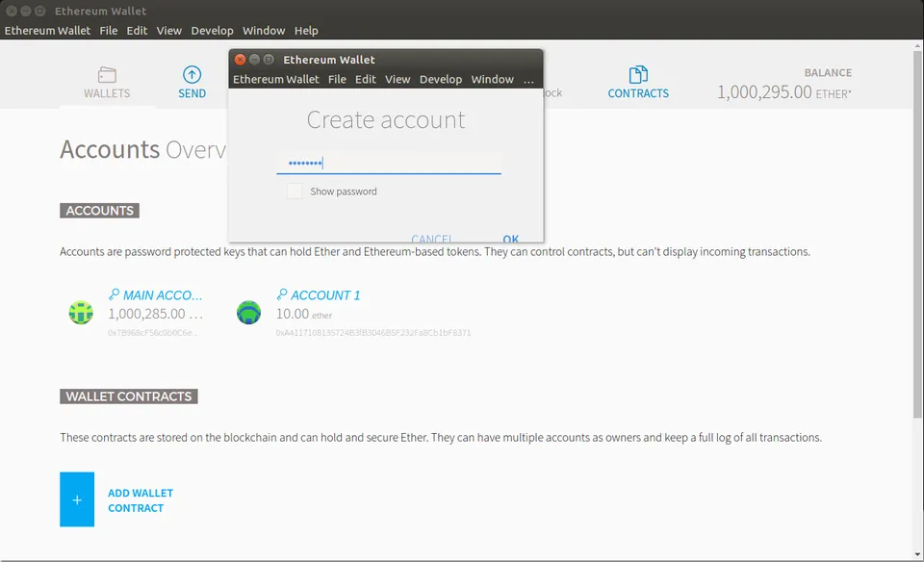
Task: Open Develop menu in Create account dialog
Action: point(441,80)
